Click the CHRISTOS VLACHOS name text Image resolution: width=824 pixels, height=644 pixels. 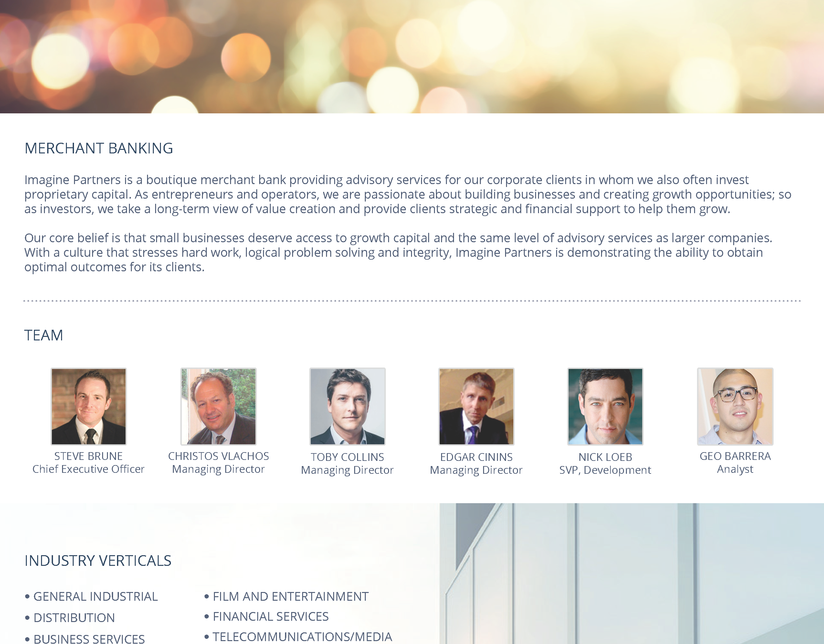pos(218,456)
